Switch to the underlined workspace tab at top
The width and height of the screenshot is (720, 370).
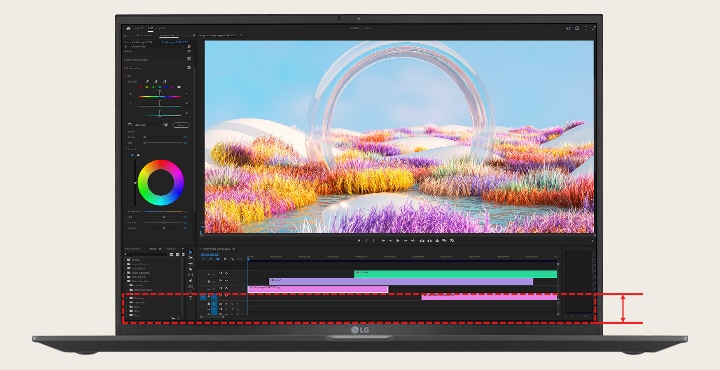151,28
